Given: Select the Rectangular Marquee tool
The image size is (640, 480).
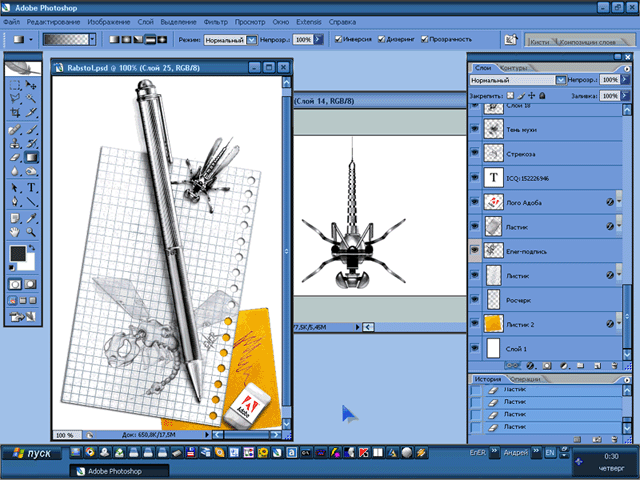Looking at the screenshot, I should coord(15,85).
